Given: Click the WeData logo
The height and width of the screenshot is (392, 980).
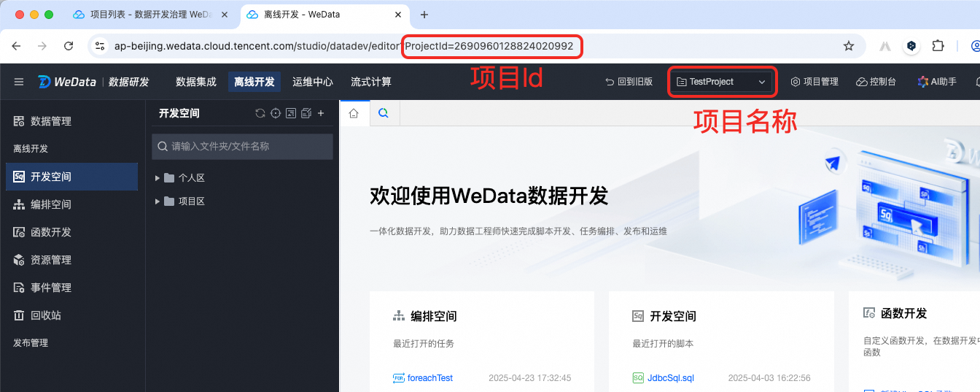Looking at the screenshot, I should tap(67, 82).
